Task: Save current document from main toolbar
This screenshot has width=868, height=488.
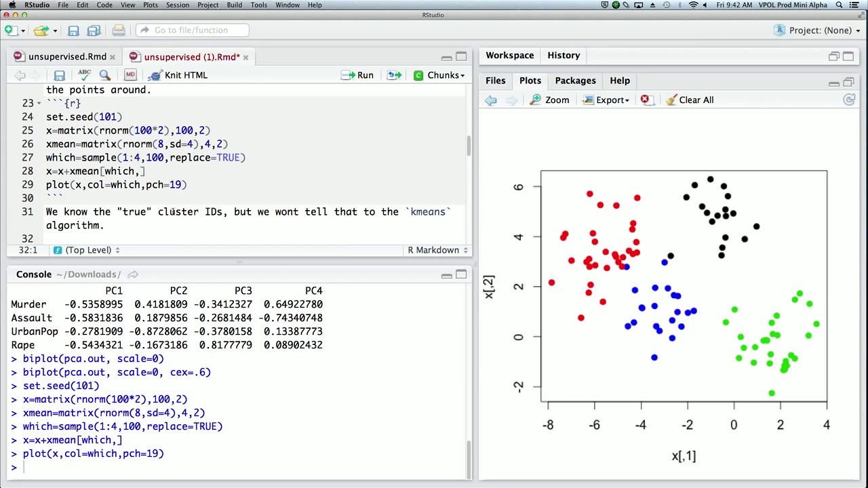Action: (x=73, y=30)
